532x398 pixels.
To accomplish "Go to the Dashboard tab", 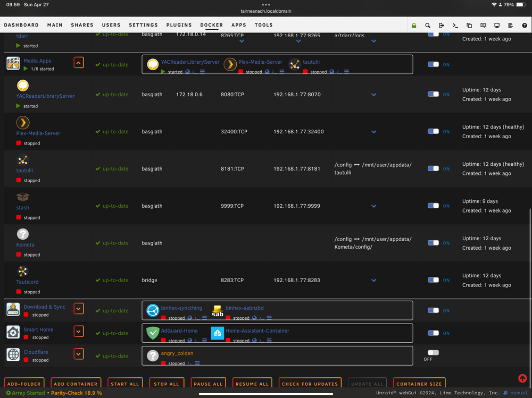I will (x=21, y=25).
